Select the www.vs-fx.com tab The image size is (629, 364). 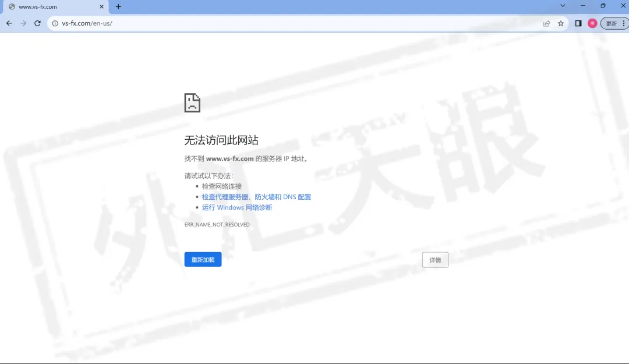click(x=56, y=7)
